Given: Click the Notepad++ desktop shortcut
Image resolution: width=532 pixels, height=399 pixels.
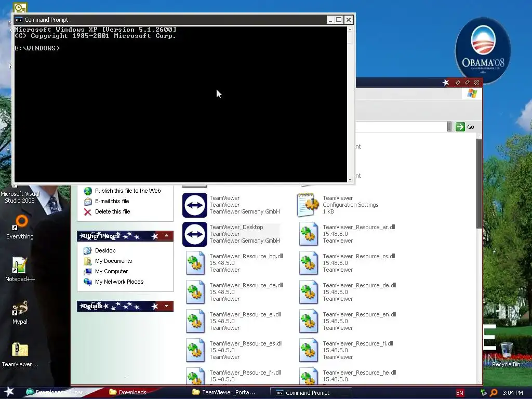Looking at the screenshot, I should 20,270.
